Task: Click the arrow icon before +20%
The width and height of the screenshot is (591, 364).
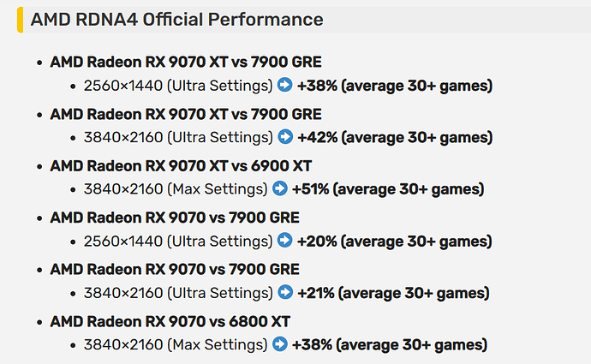Action: tap(284, 242)
